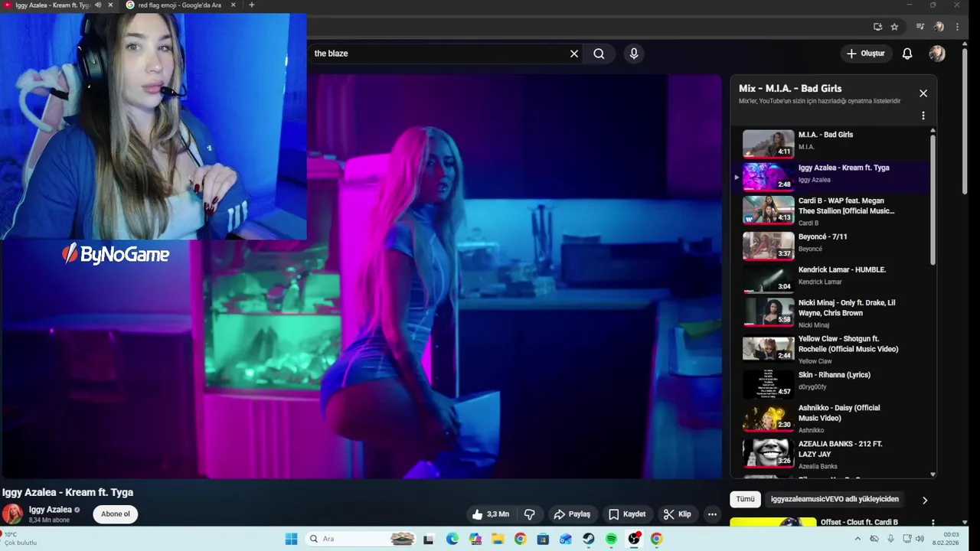
Task: Open more actions three-dot menu below video
Action: coord(712,514)
